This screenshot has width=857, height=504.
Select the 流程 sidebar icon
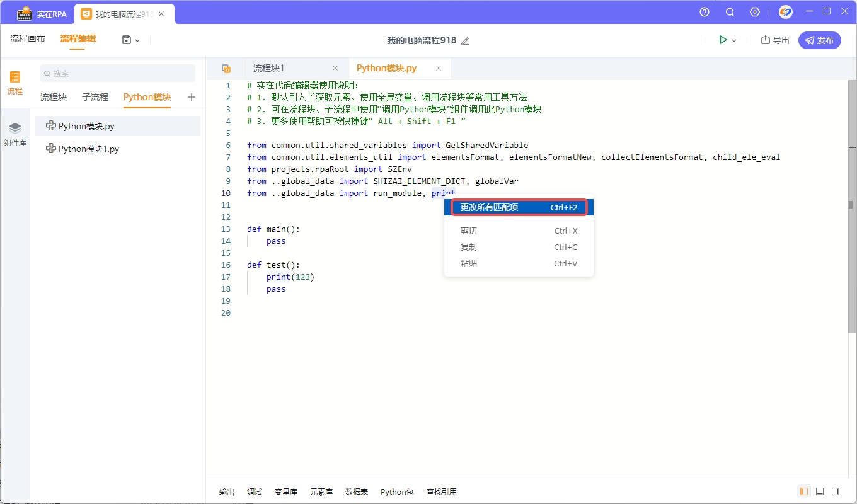15,83
